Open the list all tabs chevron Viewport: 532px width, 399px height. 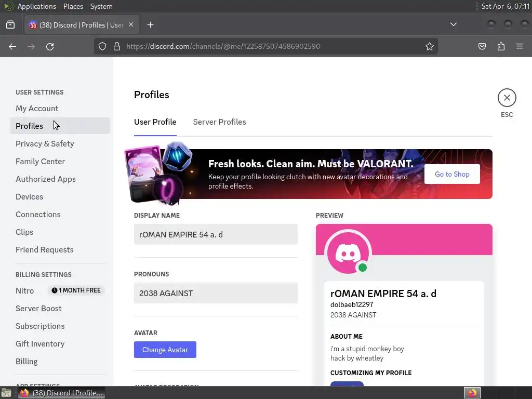point(453,24)
